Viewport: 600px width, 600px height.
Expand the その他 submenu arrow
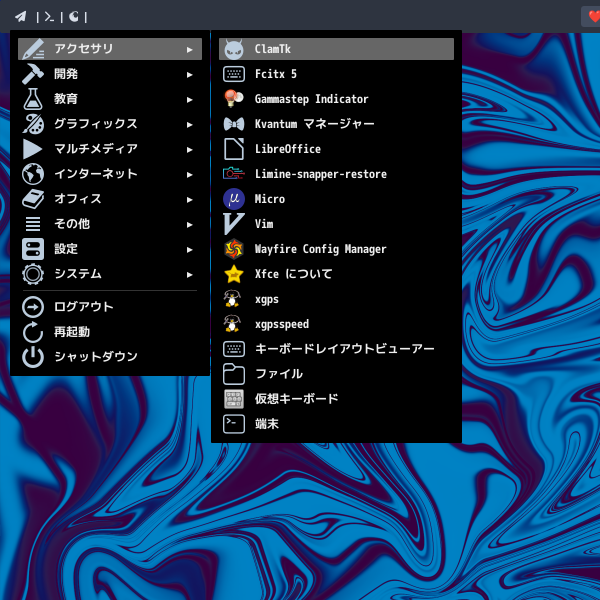pyautogui.click(x=189, y=225)
